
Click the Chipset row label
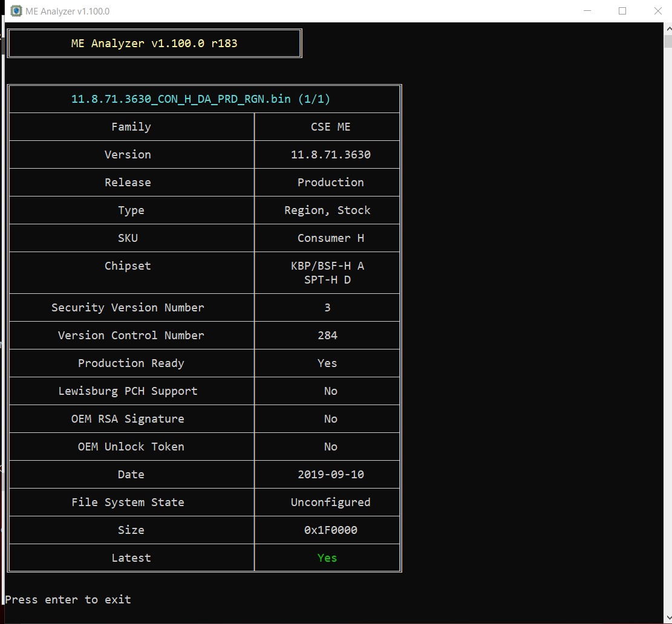pos(128,266)
